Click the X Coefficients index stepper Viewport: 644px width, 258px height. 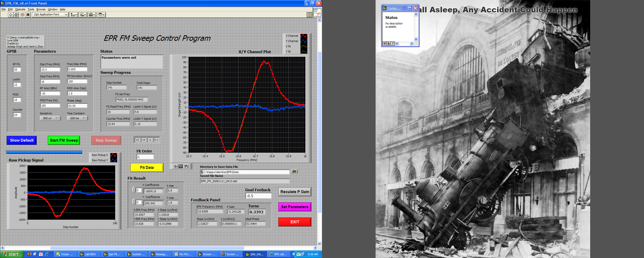coord(134,190)
